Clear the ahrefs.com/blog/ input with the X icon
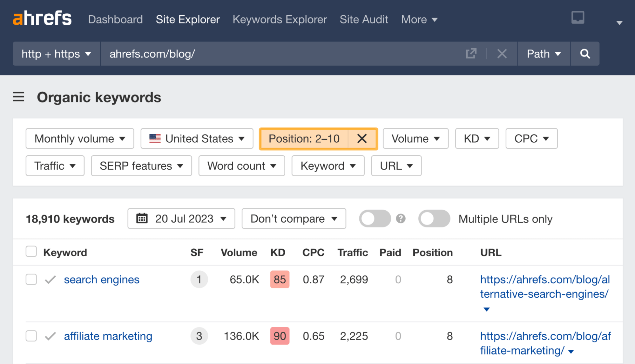 point(502,54)
